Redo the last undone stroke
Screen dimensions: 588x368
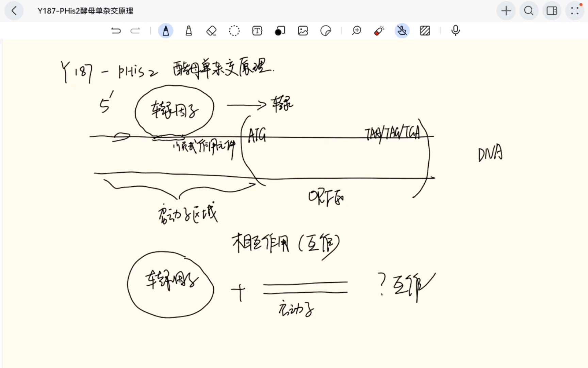135,31
